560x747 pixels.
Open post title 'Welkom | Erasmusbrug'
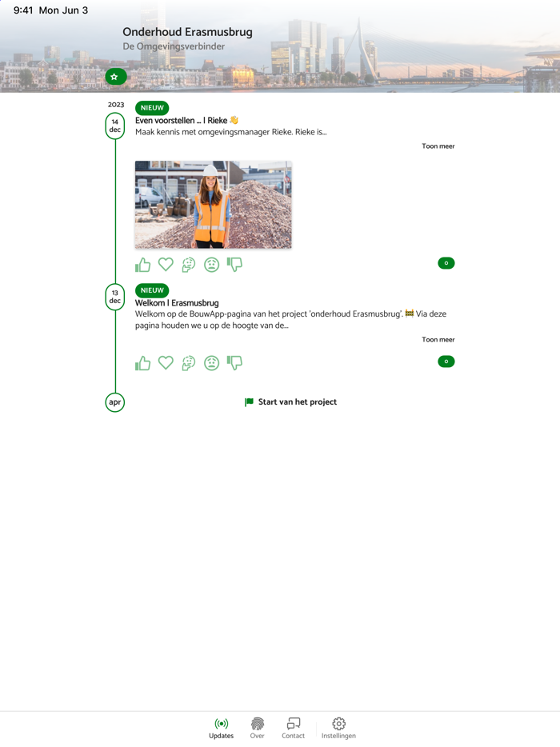(177, 303)
